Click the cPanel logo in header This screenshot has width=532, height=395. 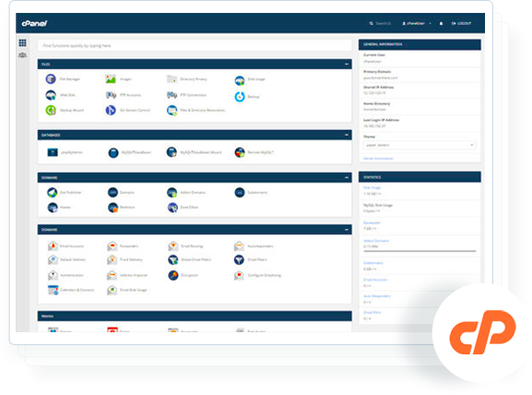(x=34, y=23)
